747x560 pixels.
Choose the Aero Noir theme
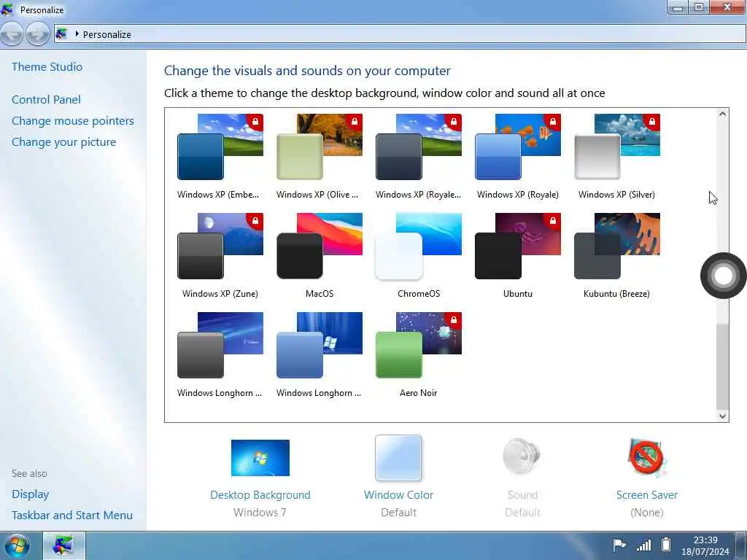pos(418,345)
